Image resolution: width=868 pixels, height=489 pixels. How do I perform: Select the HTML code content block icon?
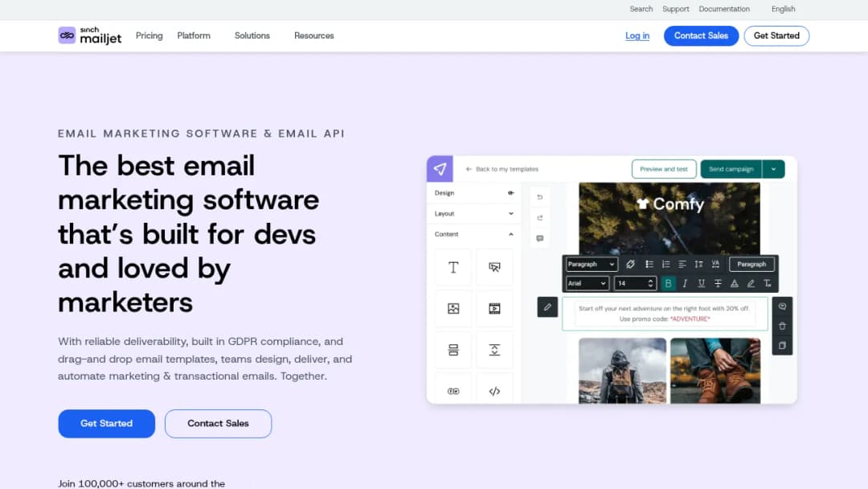(494, 391)
